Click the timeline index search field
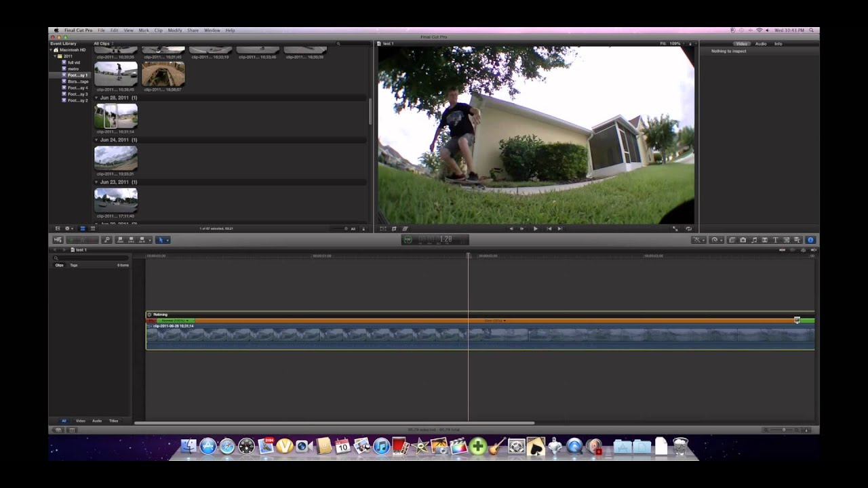This screenshot has width=868, height=488. pyautogui.click(x=91, y=258)
